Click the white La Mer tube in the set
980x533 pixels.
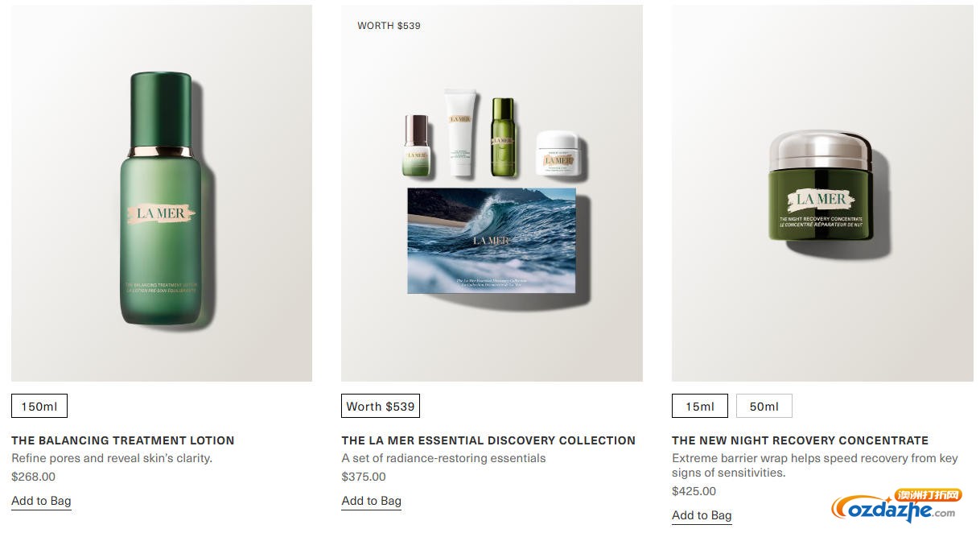461,133
